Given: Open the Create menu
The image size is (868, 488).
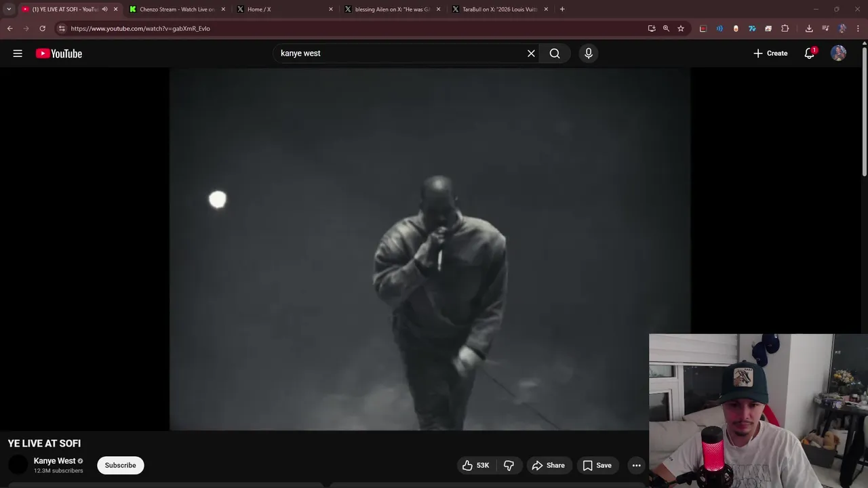Looking at the screenshot, I should [x=770, y=54].
